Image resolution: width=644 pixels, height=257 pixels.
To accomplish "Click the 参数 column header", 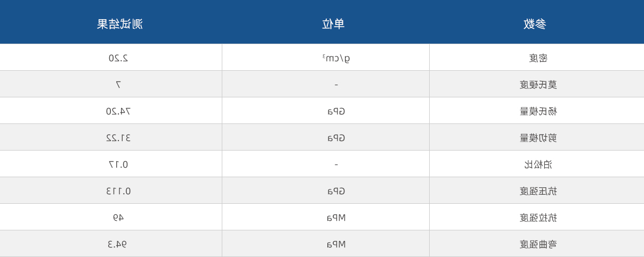I will 535,24.
